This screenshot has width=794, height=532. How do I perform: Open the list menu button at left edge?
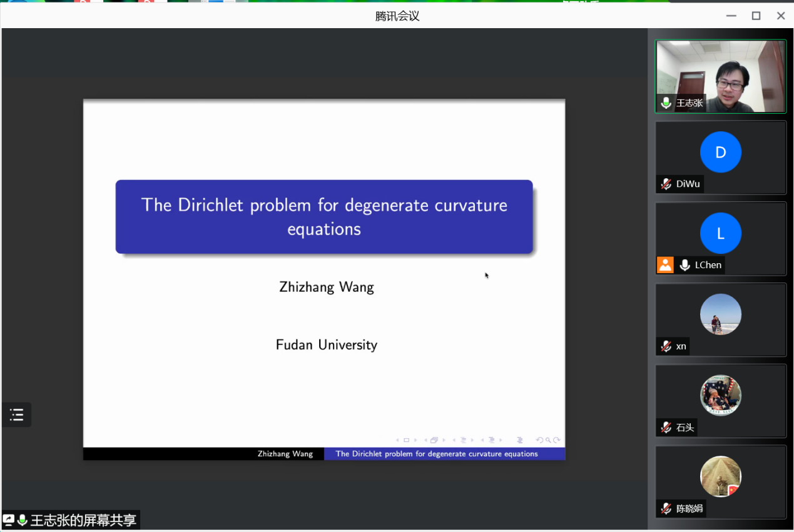coord(16,414)
